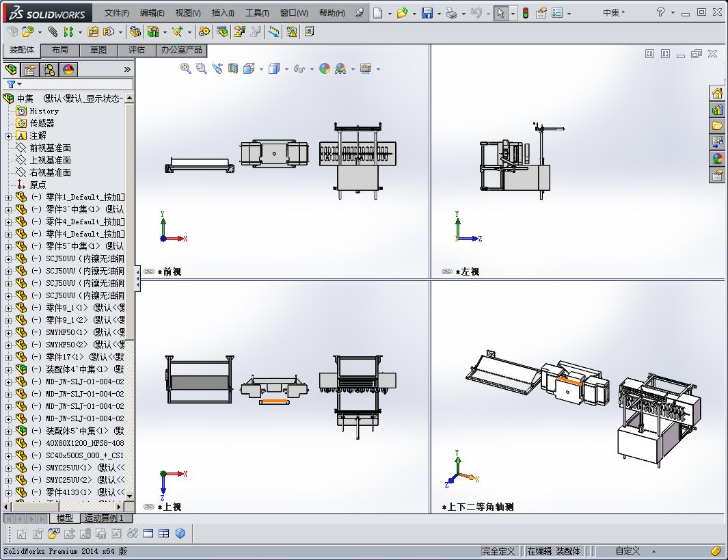This screenshot has width=728, height=560.
Task: Click the Rebuild traffic light icon
Action: coord(526,13)
